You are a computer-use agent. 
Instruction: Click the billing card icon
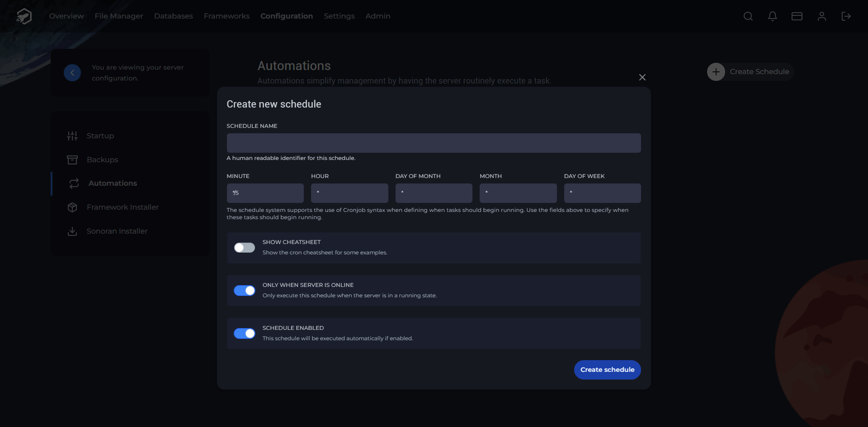click(x=797, y=16)
